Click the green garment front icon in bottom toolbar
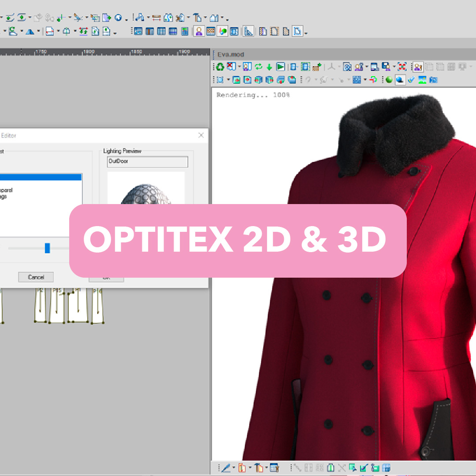 [331, 468]
